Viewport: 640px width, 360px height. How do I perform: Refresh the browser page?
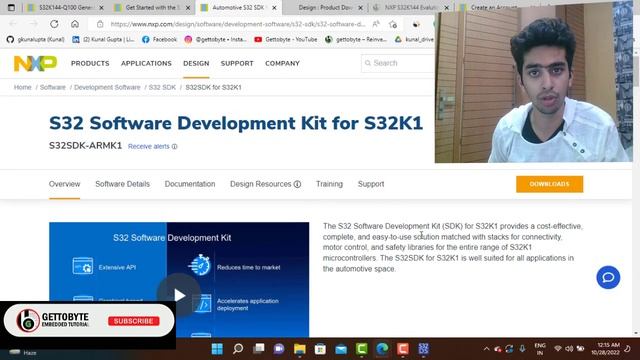pos(54,24)
